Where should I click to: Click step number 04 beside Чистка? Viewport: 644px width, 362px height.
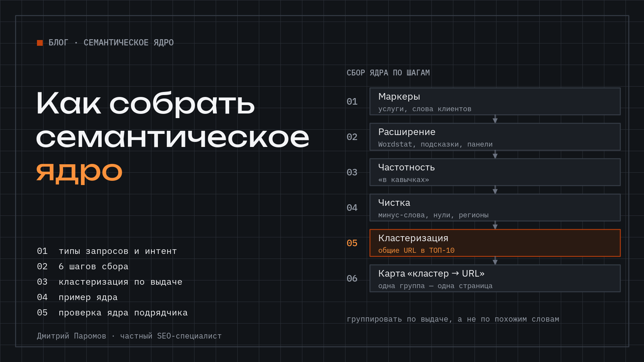(x=352, y=208)
